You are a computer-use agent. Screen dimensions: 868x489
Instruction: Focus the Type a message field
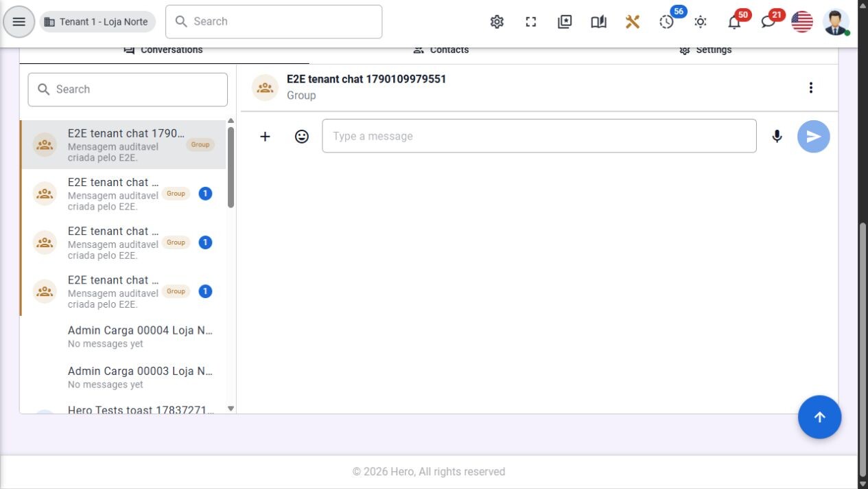(x=539, y=136)
